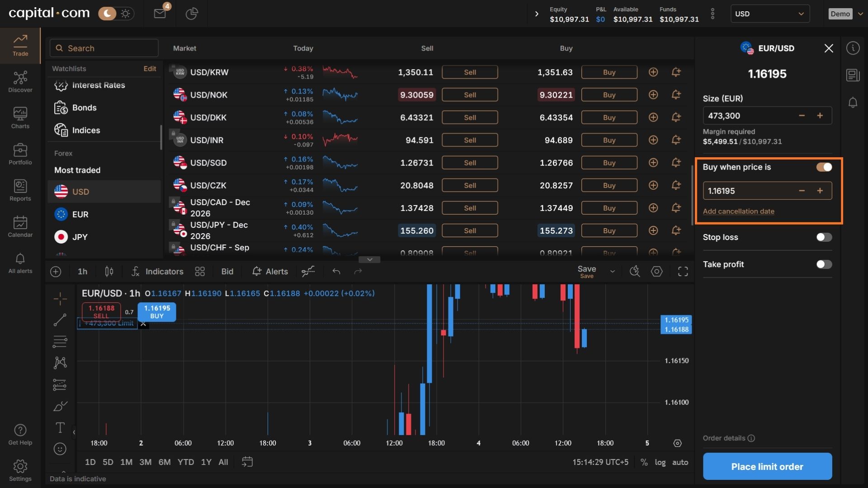Click Sell button for USD/DKK

[470, 117]
